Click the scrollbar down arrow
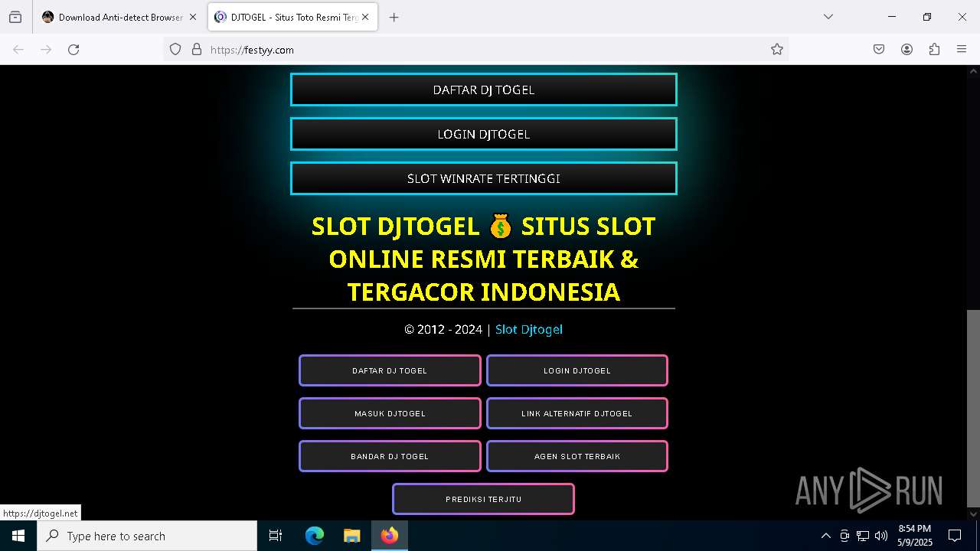980x551 pixels. point(973,514)
